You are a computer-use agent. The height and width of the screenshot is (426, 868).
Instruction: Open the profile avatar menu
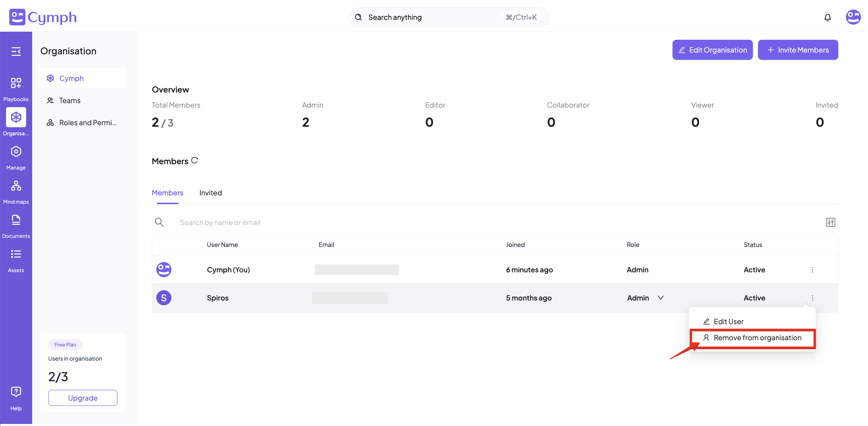(853, 17)
